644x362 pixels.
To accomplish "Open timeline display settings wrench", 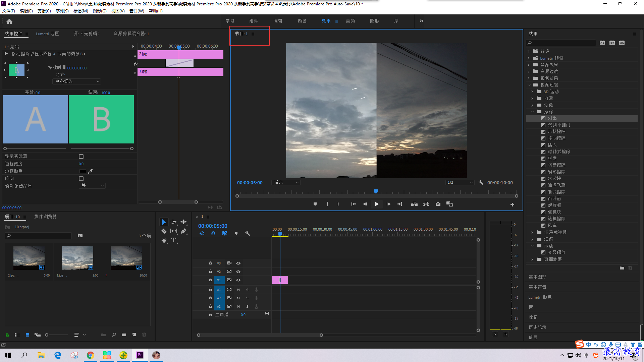I will coord(248,233).
